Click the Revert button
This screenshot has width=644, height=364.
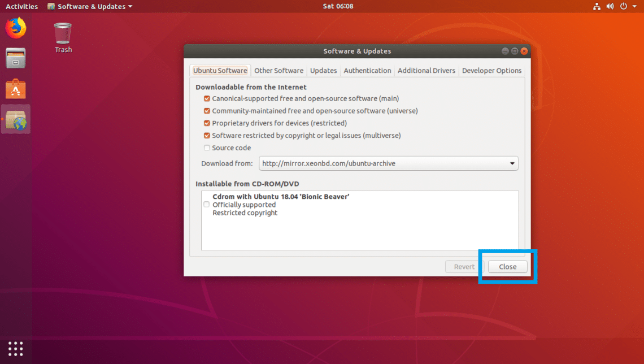tap(464, 267)
